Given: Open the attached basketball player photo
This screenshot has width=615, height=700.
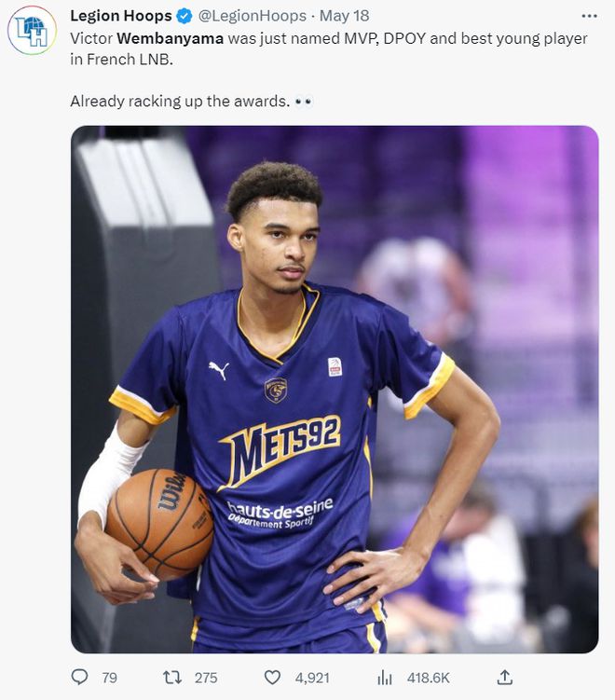Looking at the screenshot, I should click(335, 389).
